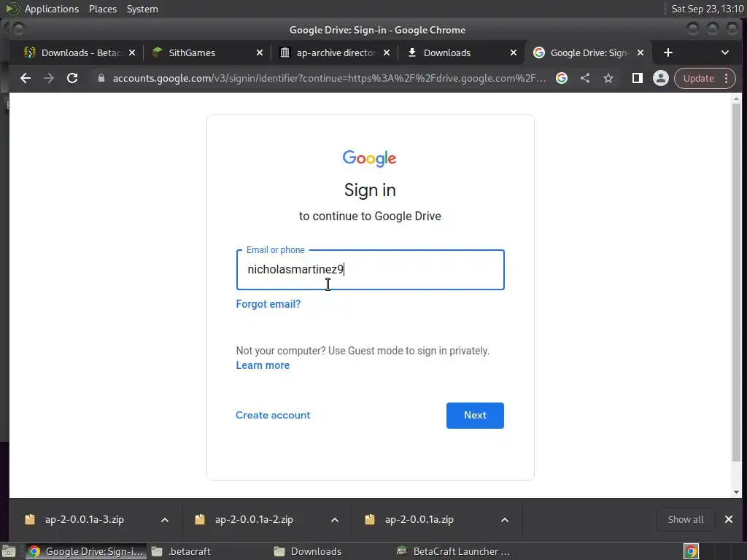
Task: Go back with the browser back arrow
Action: pos(26,78)
